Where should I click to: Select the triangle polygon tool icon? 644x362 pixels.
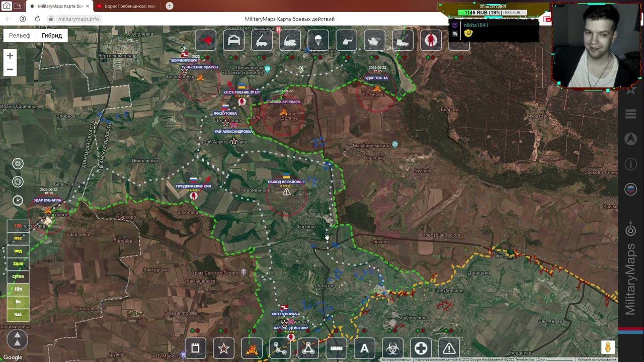(x=308, y=348)
